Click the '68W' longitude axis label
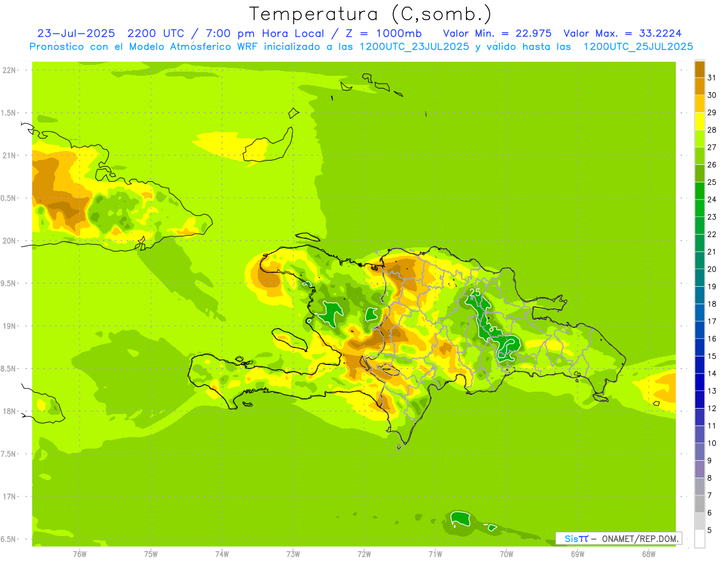728x562 pixels. [x=649, y=554]
